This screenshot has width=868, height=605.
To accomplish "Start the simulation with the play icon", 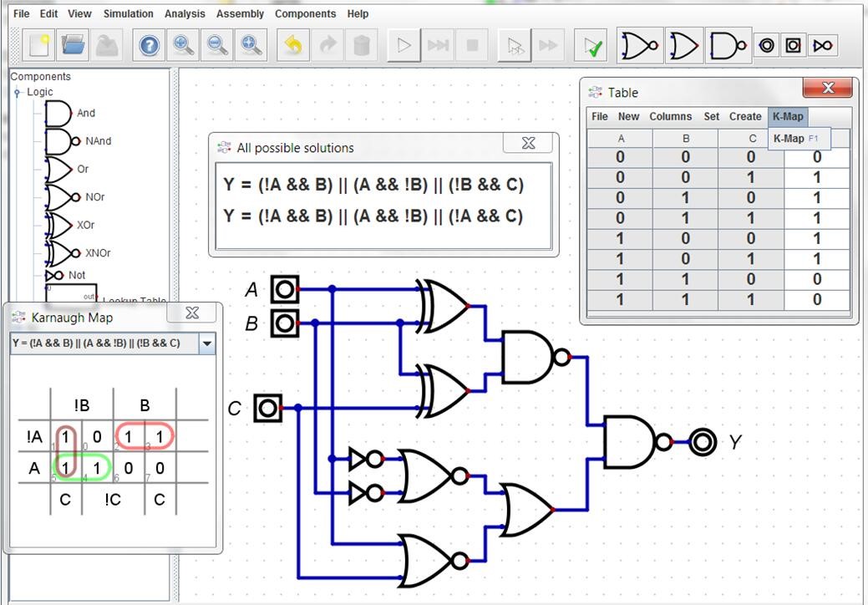I will pos(404,45).
